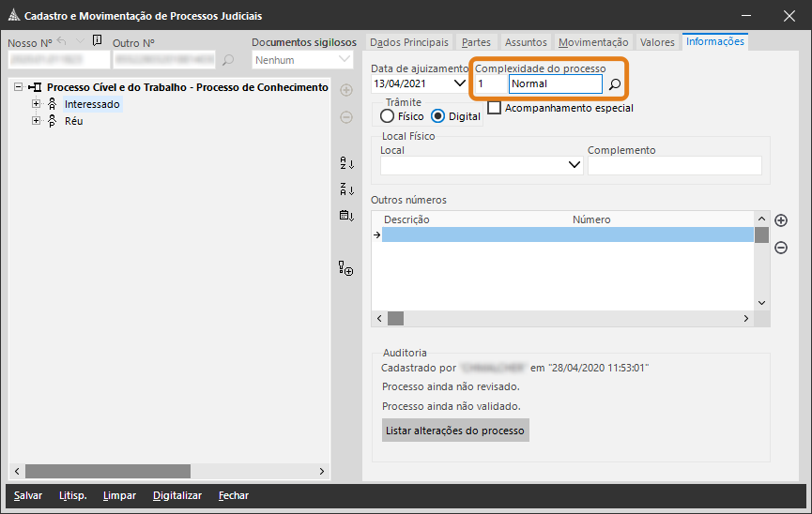Expand the Interessado tree node
The width and height of the screenshot is (812, 514).
37,104
